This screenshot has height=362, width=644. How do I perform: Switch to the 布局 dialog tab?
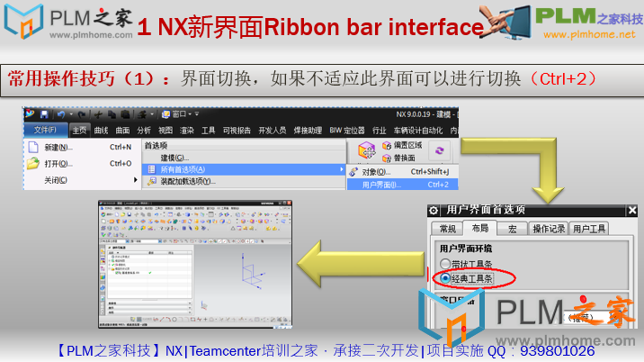[x=479, y=228]
